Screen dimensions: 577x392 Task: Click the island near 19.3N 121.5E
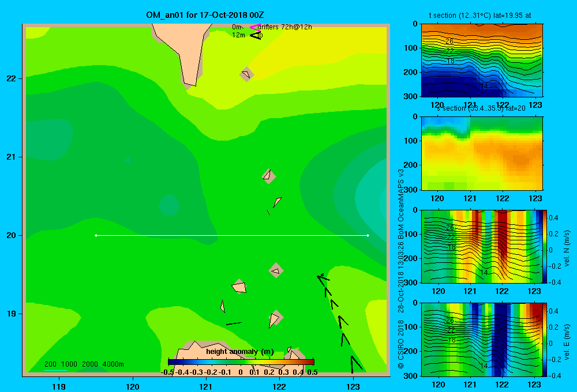tap(239, 287)
